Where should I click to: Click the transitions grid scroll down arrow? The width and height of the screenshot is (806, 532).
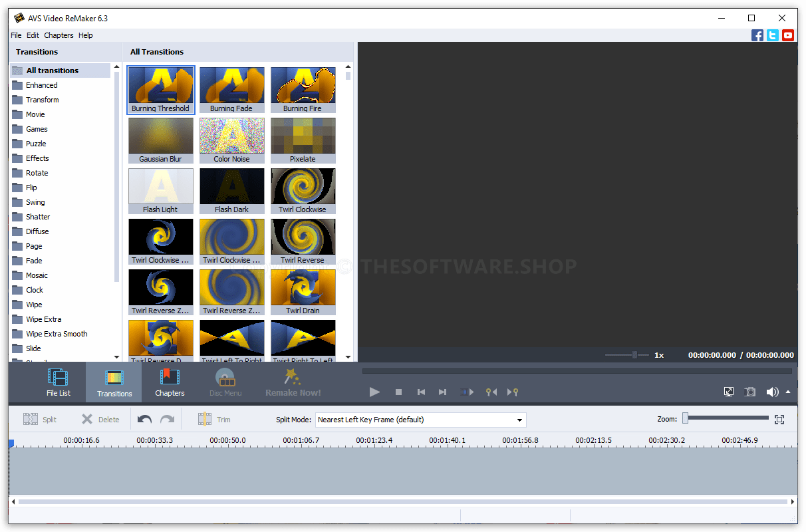point(348,357)
